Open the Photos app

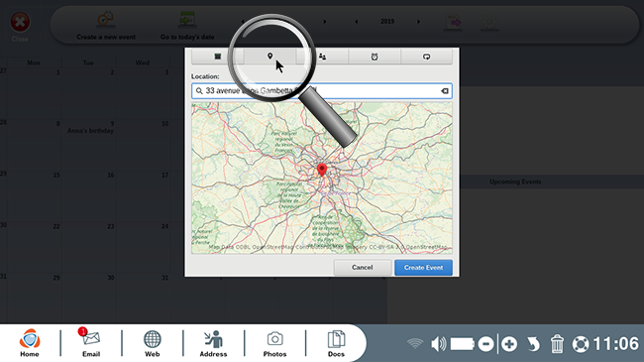[274, 343]
